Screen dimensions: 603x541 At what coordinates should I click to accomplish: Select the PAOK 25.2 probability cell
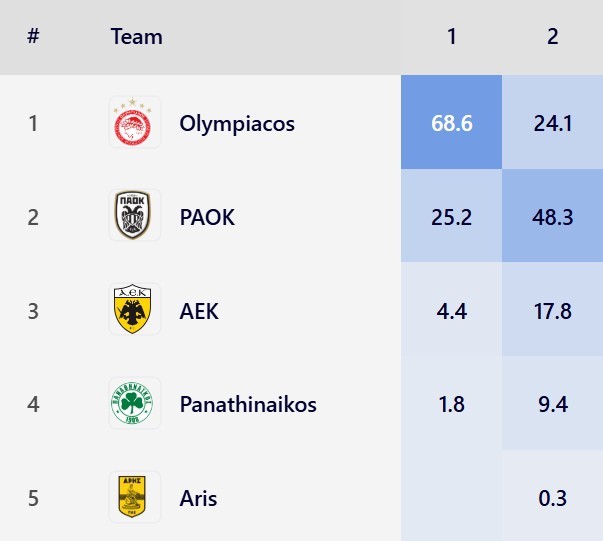click(x=452, y=217)
